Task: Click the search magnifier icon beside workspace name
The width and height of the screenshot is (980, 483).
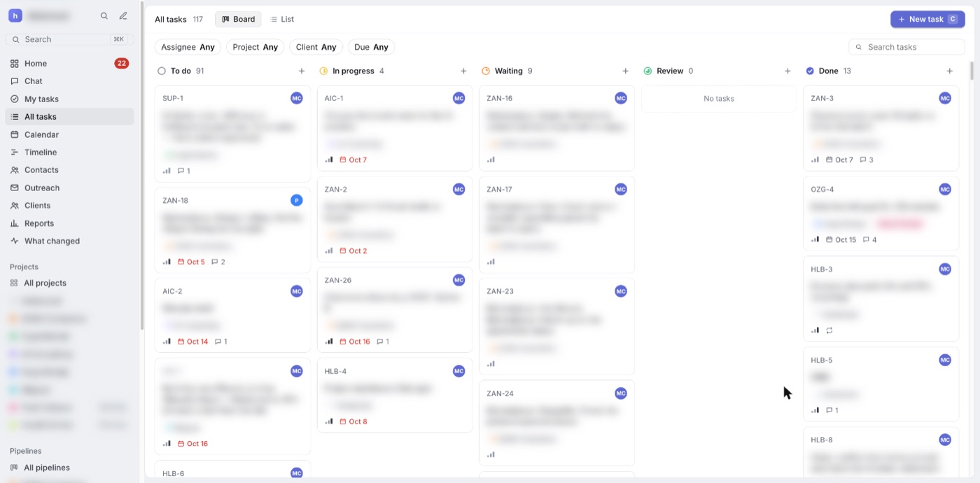Action: pyautogui.click(x=104, y=16)
